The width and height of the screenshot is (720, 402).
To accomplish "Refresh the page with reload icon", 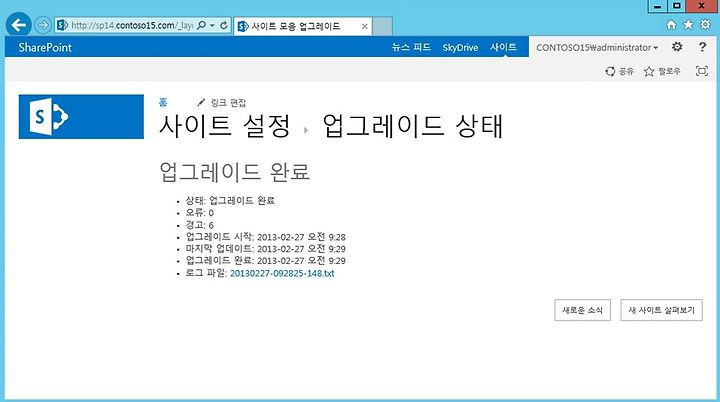I will tap(224, 25).
